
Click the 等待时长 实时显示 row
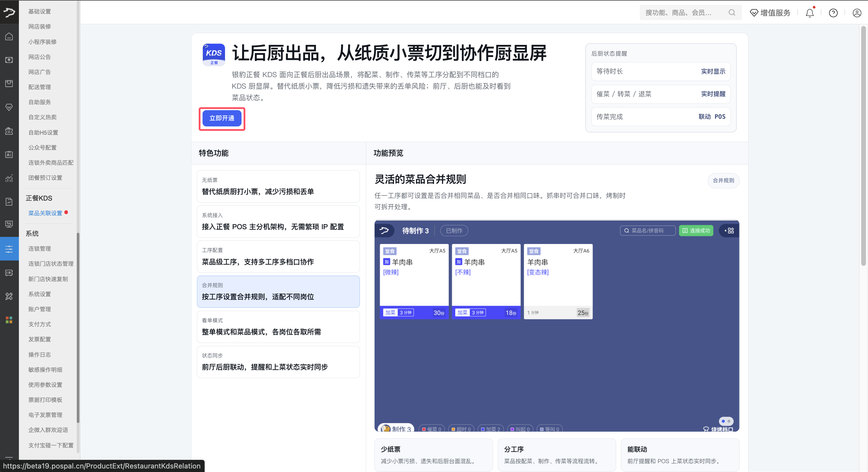(660, 71)
